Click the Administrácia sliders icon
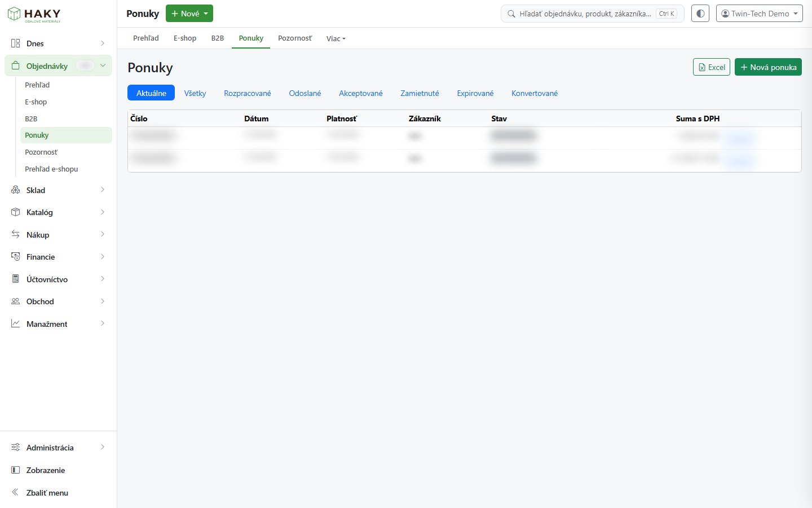Viewport: 812px width, 508px height. point(16,447)
